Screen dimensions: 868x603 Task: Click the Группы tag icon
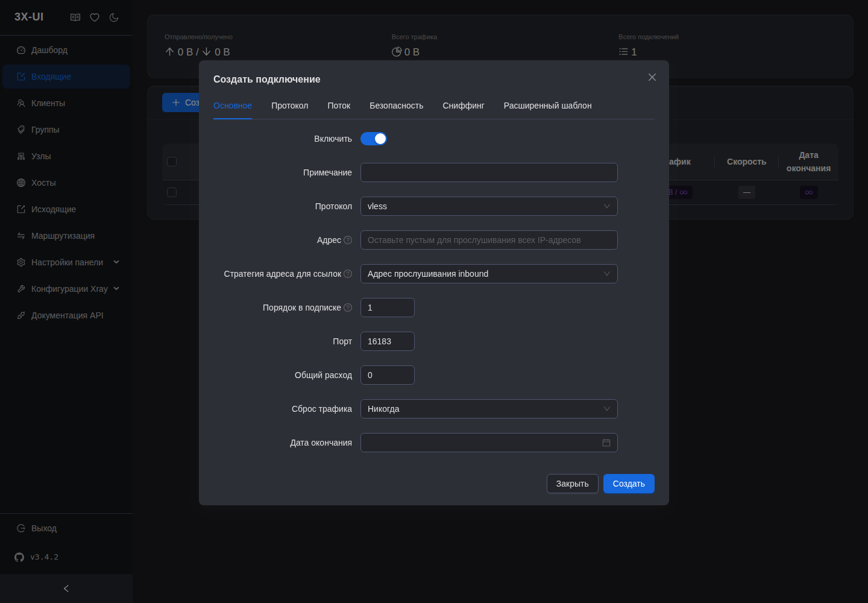[x=21, y=130]
